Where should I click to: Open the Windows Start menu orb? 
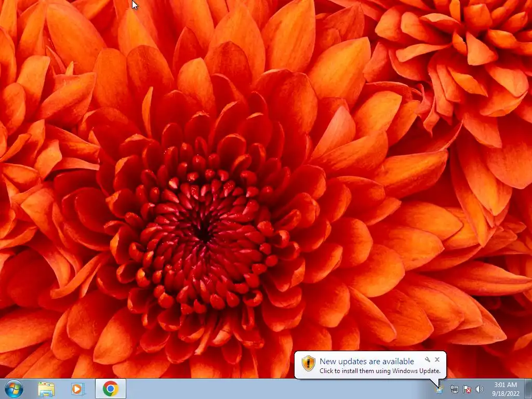coord(14,389)
